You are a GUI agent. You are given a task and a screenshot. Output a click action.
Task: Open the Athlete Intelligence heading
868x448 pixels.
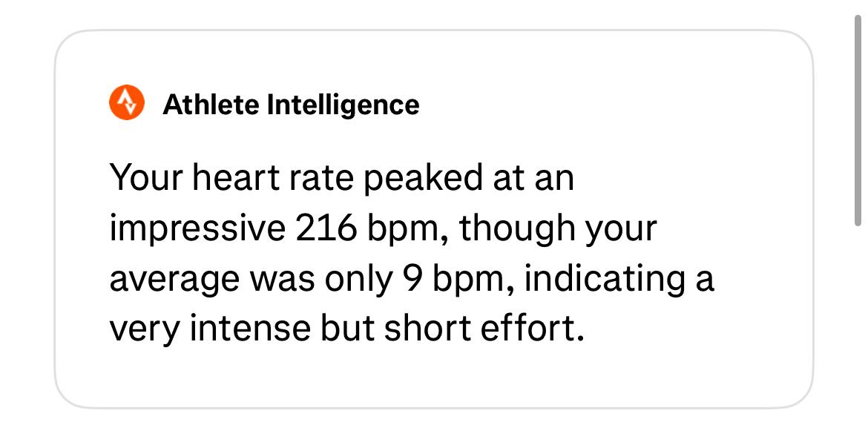(x=291, y=105)
